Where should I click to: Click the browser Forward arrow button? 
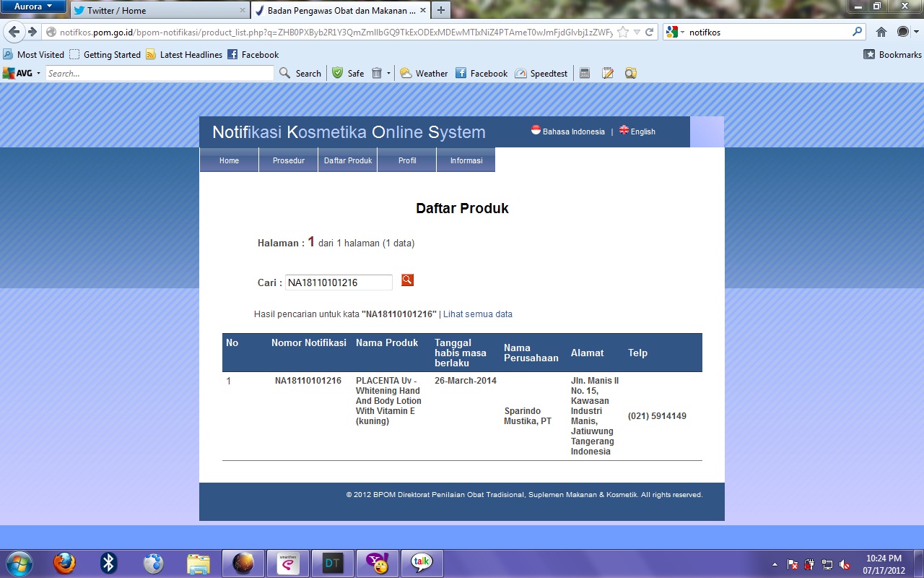tap(32, 32)
